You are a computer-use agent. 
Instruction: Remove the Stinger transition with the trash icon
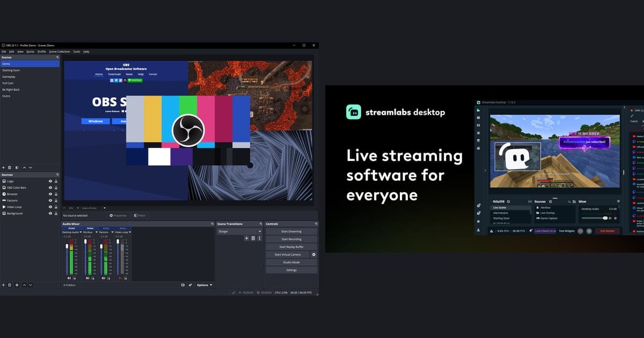pyautogui.click(x=253, y=238)
